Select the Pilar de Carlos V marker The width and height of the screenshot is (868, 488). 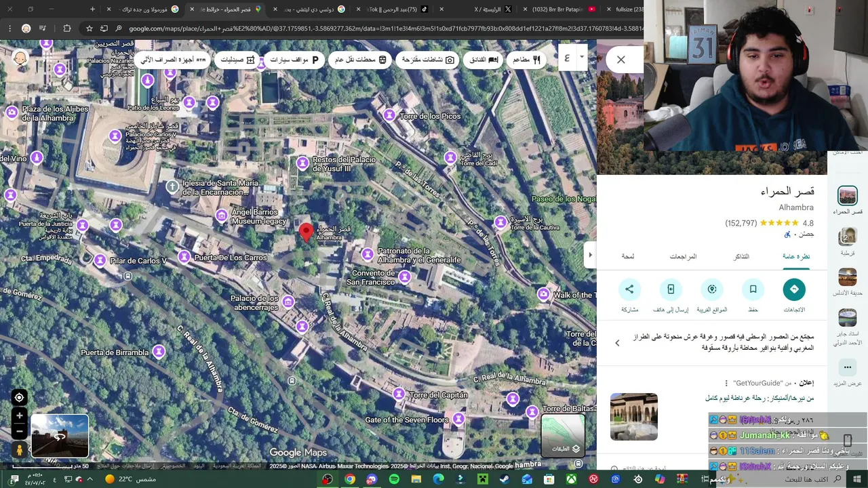(100, 260)
